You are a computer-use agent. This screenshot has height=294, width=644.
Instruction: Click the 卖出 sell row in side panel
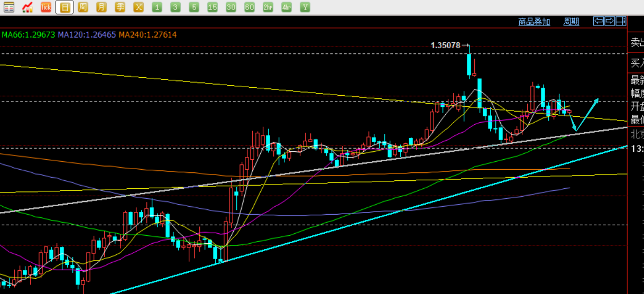(637, 43)
